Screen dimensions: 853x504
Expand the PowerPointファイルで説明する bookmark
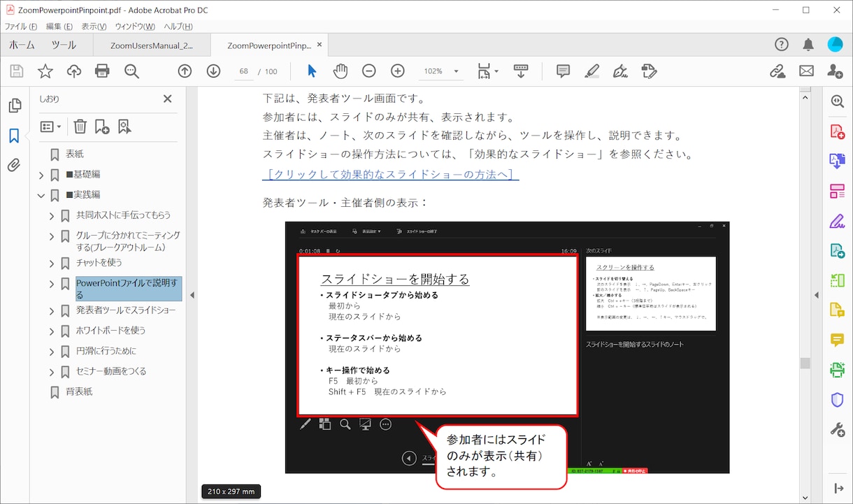point(52,284)
